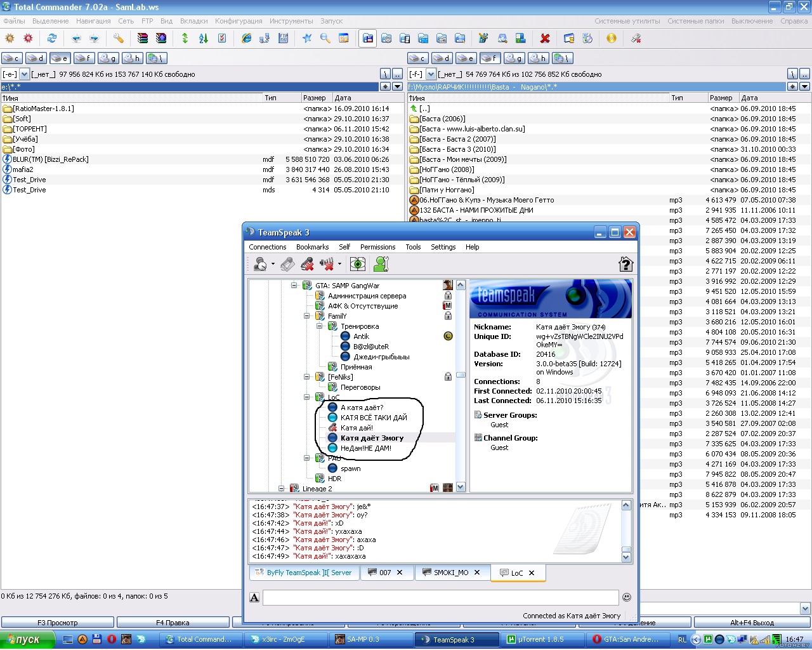Click the blue refresh arrows icon in Total Commander
Image resolution: width=812 pixels, height=650 pixels.
point(52,39)
